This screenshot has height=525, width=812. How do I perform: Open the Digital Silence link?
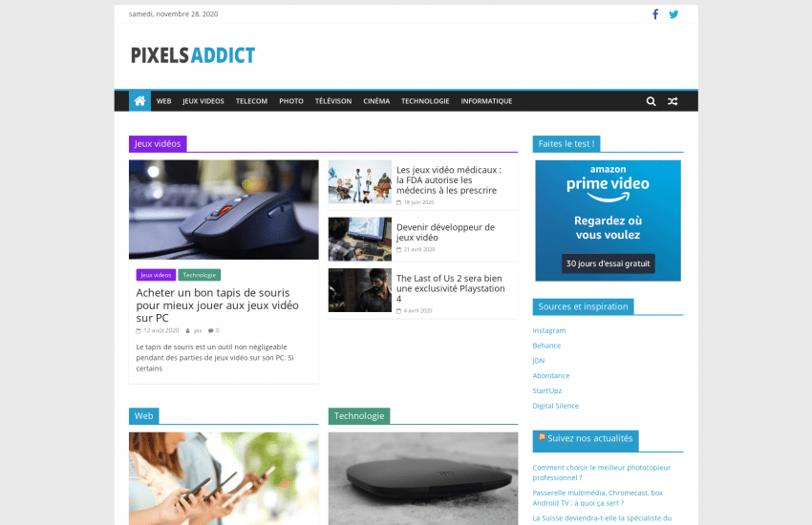[556, 406]
